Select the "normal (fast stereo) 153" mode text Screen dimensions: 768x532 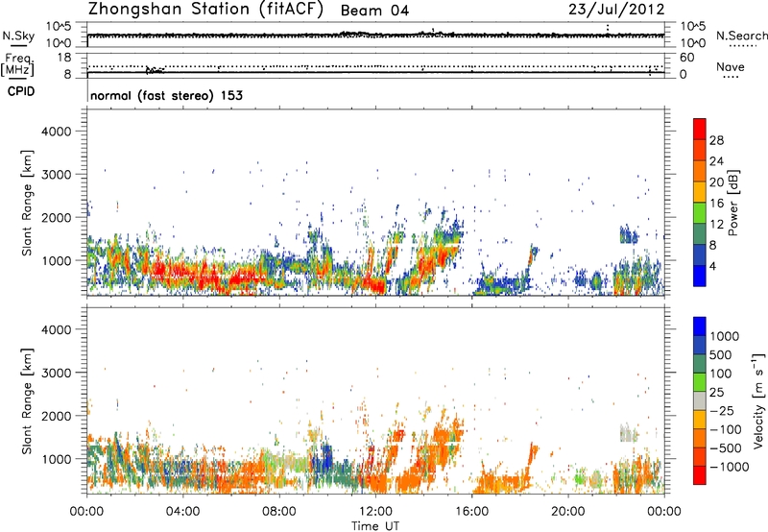[166, 95]
